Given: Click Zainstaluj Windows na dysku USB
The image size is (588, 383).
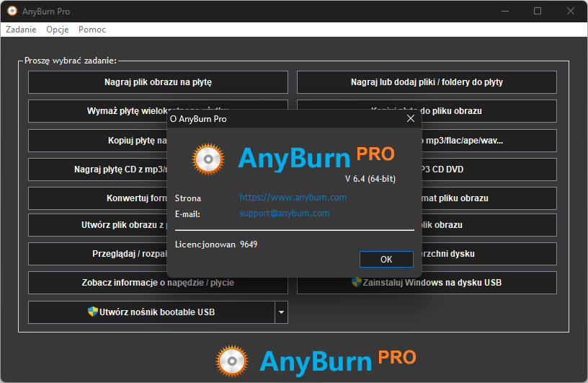Looking at the screenshot, I should pyautogui.click(x=427, y=283).
